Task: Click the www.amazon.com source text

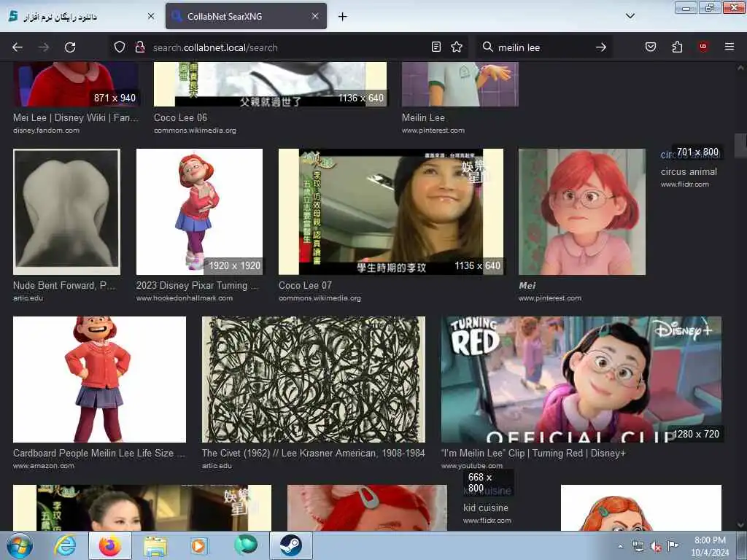Action: pos(44,466)
